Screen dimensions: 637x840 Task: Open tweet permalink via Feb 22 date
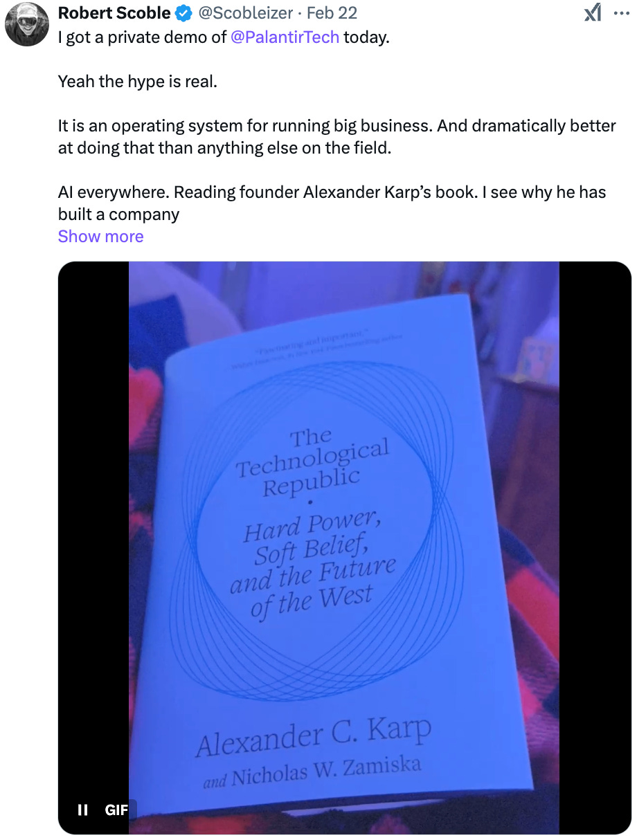(x=332, y=12)
